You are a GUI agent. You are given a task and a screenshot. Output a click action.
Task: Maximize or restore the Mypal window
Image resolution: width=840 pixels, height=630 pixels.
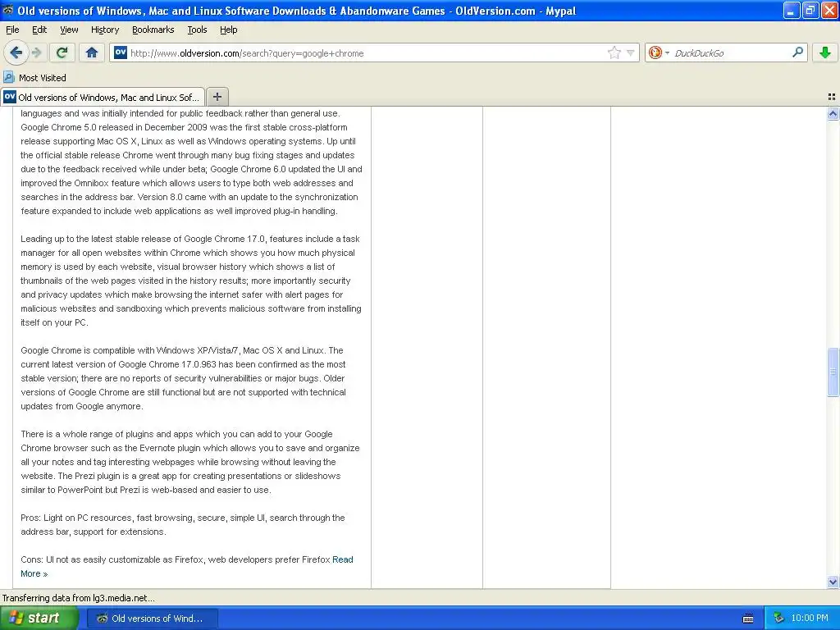point(810,10)
